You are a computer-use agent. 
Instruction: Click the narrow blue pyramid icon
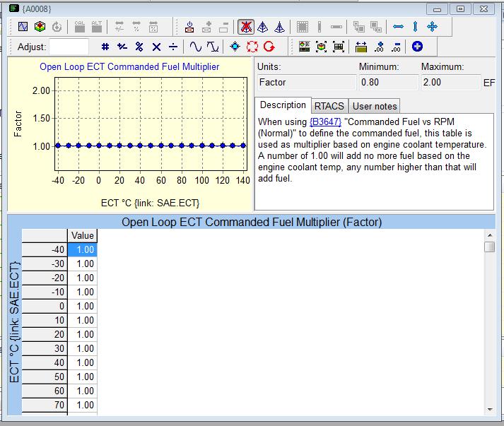point(280,27)
